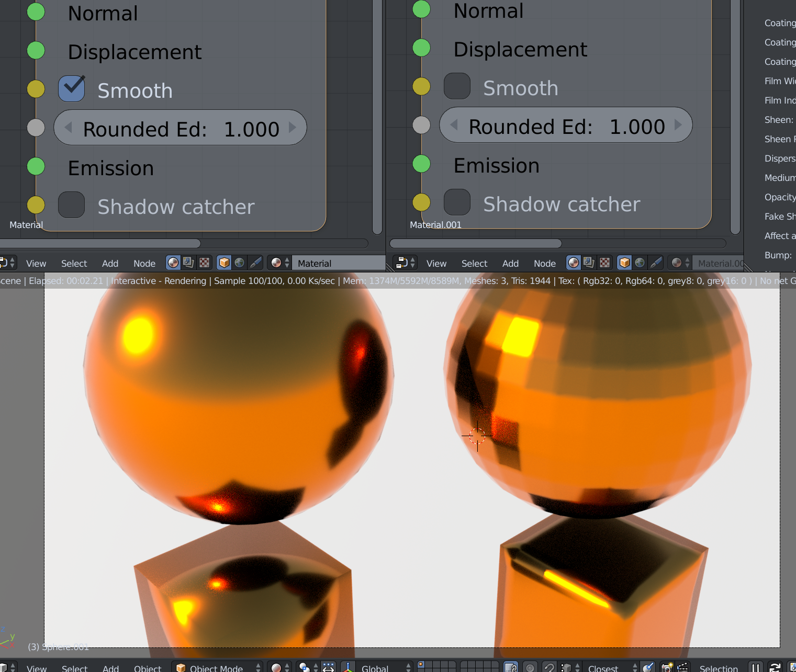Switch left node editor to compositing nodes
This screenshot has height=672, width=796.
pyautogui.click(x=188, y=263)
